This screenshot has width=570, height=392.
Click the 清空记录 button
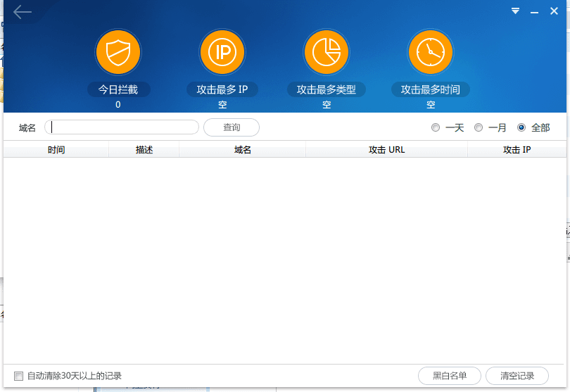(517, 376)
